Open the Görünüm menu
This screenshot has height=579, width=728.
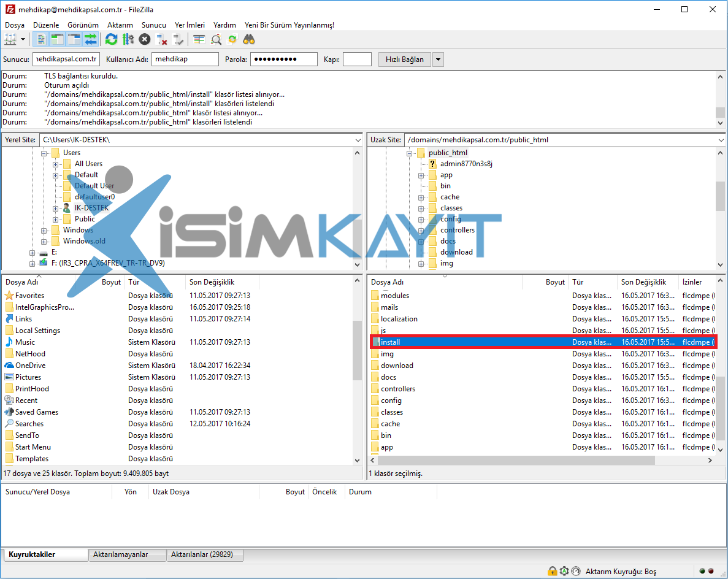click(x=83, y=25)
